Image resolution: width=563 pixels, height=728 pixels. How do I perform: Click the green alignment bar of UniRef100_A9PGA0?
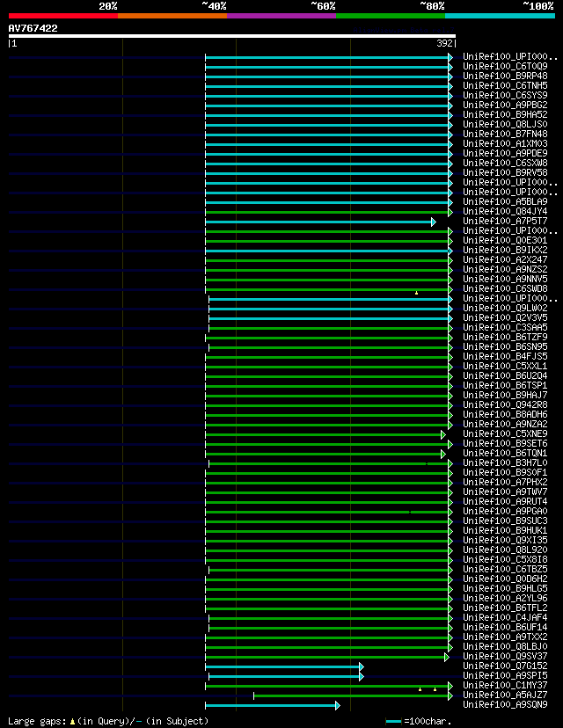pyautogui.click(x=327, y=512)
